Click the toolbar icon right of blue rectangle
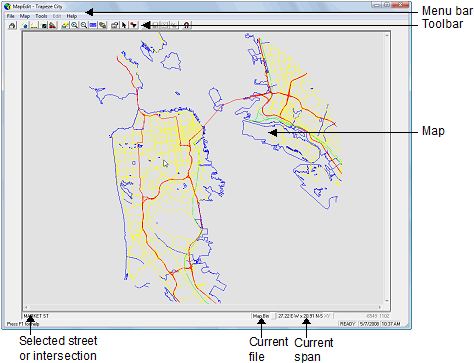 (103, 25)
